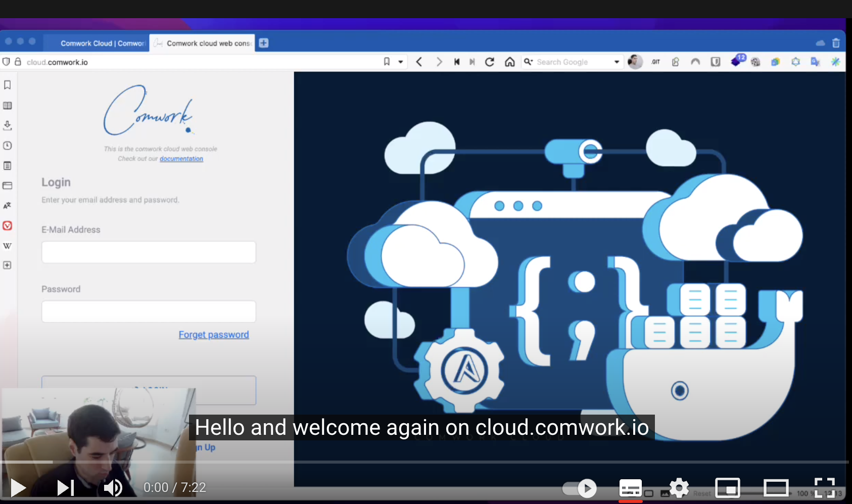The image size is (852, 504).
Task: Click the Login button
Action: click(x=149, y=389)
